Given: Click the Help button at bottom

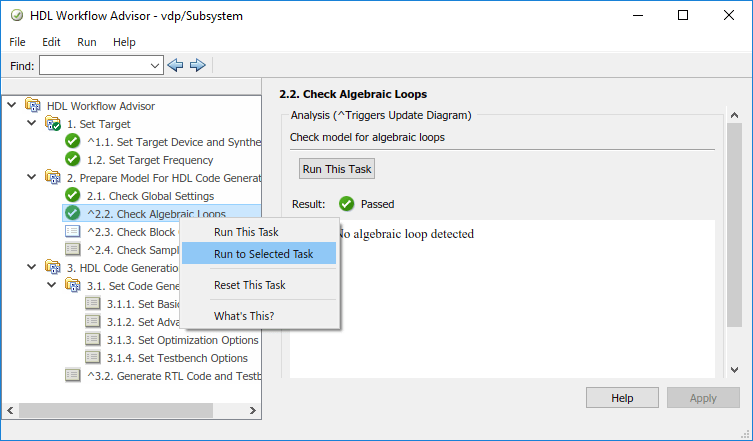Looking at the screenshot, I should pos(622,398).
